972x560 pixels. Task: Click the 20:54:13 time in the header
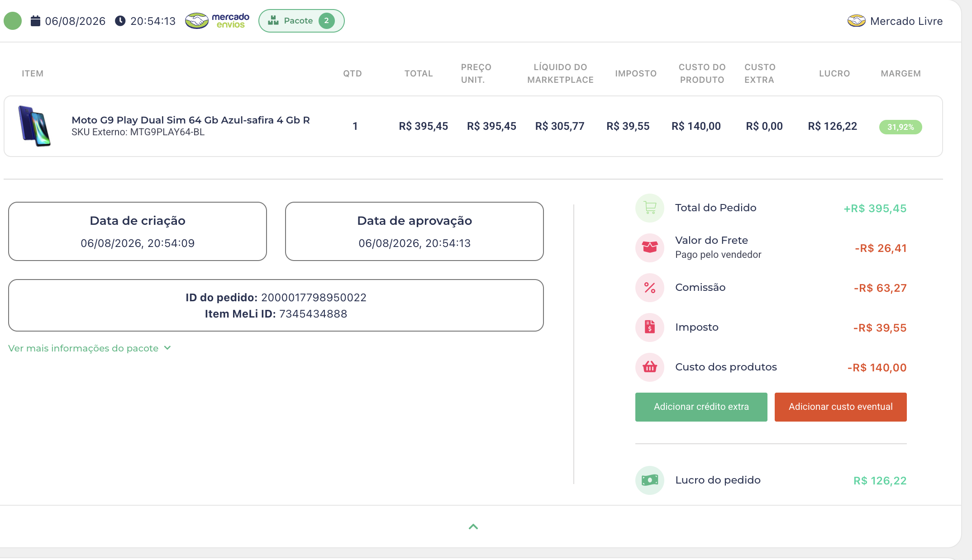153,21
